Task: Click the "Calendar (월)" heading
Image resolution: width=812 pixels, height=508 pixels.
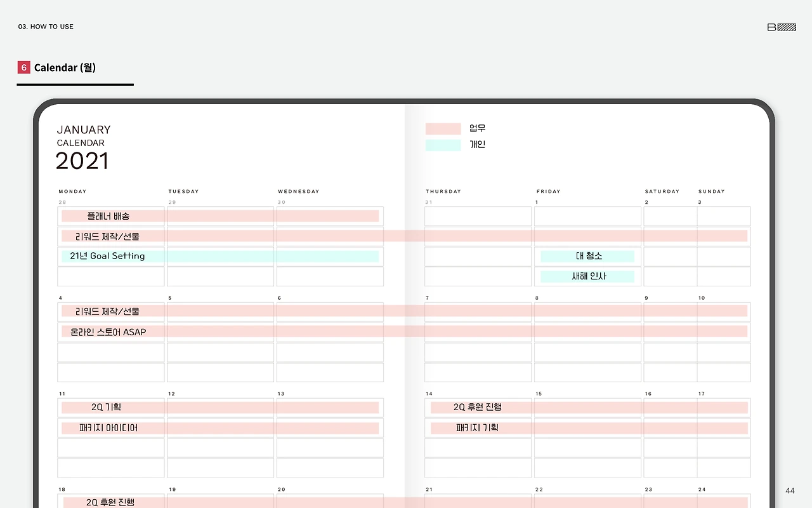Action: pos(65,67)
